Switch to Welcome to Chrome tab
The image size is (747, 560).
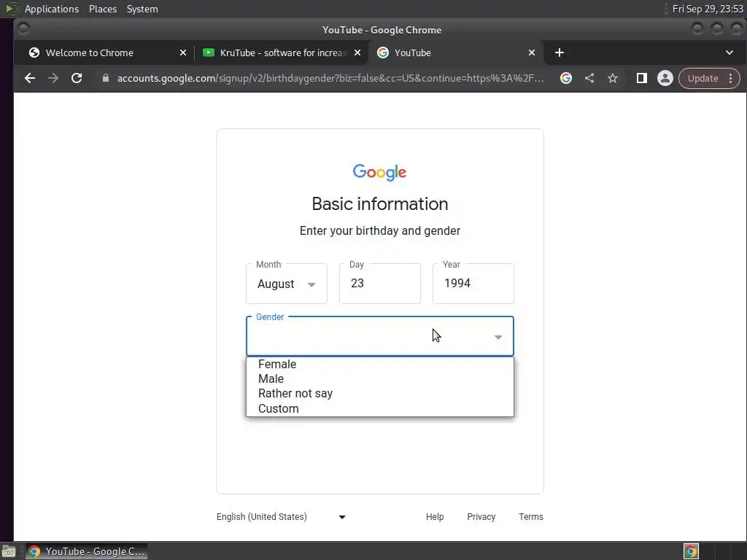point(90,52)
